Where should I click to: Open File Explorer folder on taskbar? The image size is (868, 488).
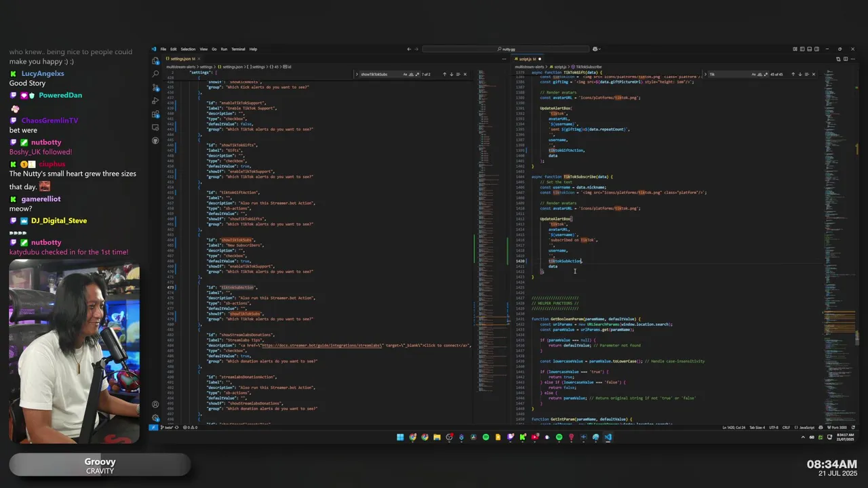click(x=437, y=437)
